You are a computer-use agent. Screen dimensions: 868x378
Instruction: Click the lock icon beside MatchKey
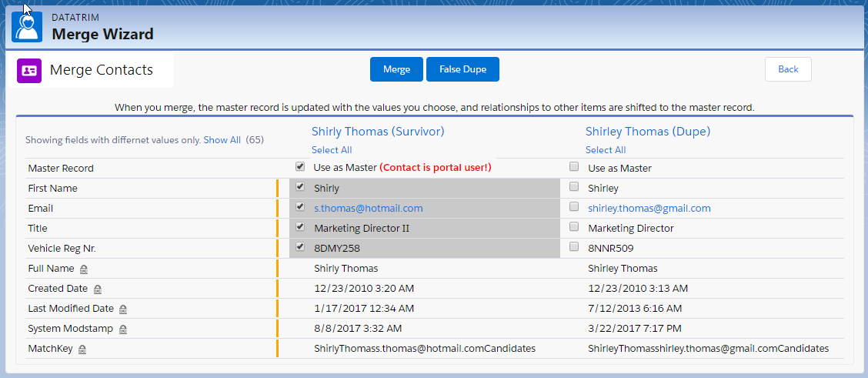pos(82,350)
